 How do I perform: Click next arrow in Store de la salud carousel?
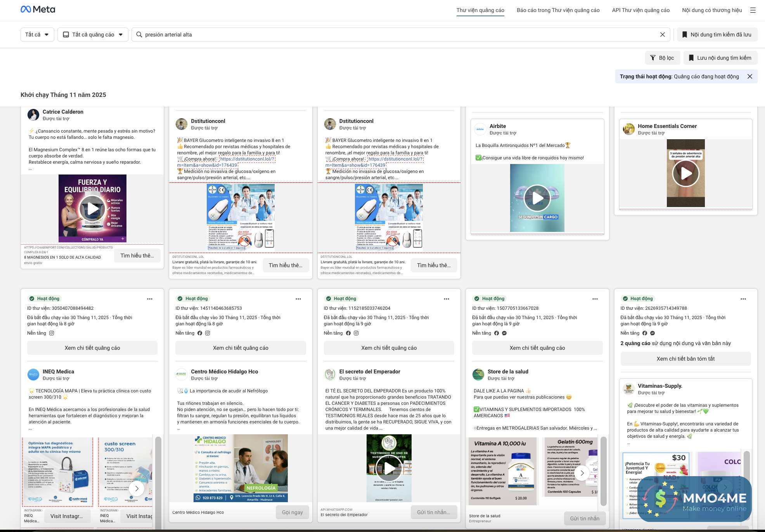pos(582,473)
